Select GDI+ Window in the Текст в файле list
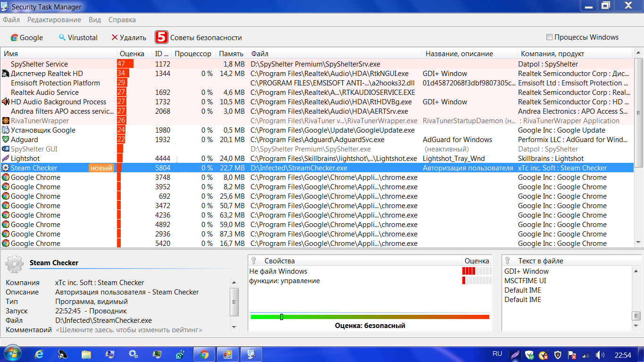Image resolution: width=644 pixels, height=362 pixels. (x=527, y=271)
